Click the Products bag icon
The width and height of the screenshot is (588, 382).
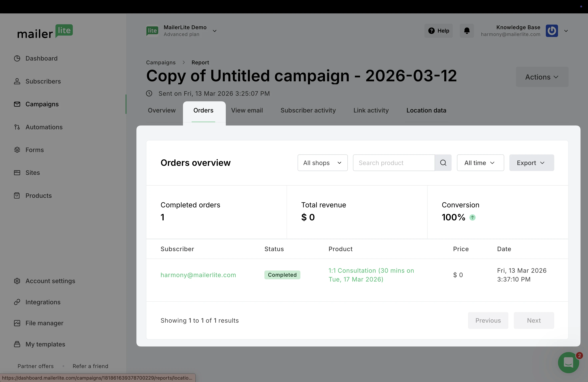pyautogui.click(x=17, y=196)
